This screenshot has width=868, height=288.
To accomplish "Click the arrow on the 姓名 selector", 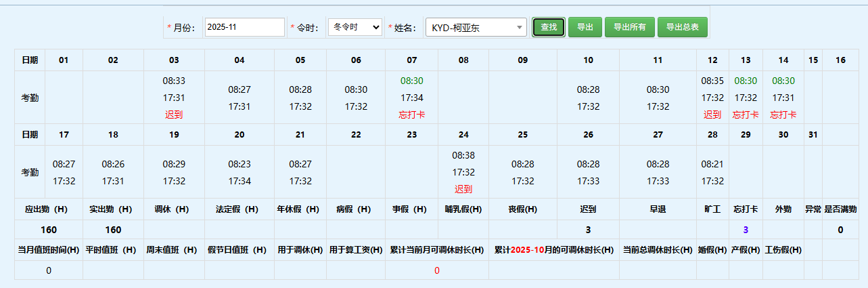I will (x=520, y=28).
